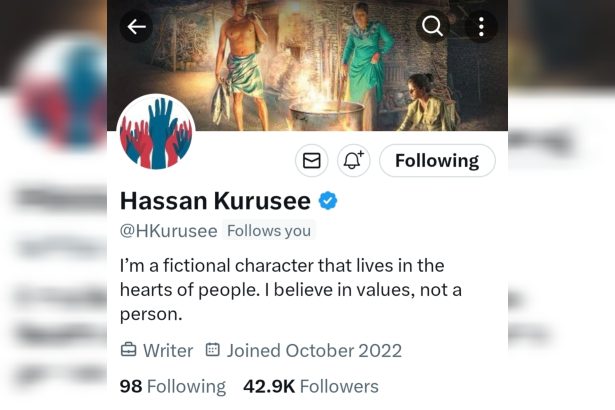Select the @HKurusee handle
This screenshot has height=410, width=615.
point(169,231)
